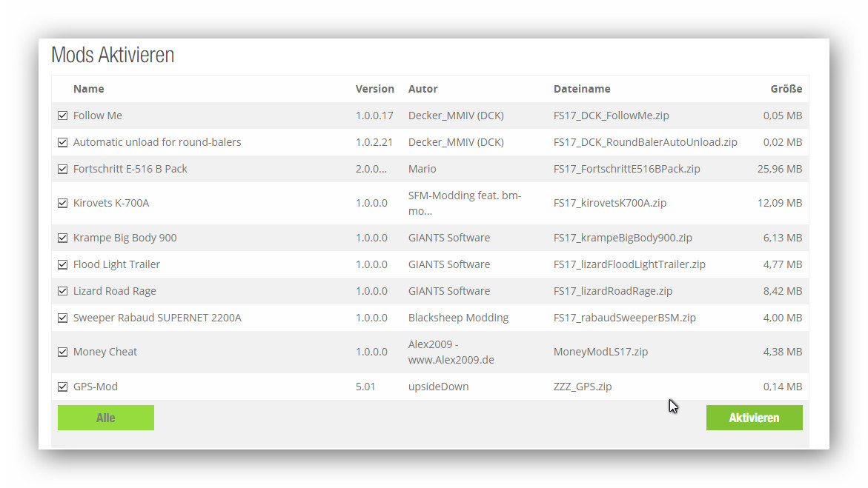
Task: Toggle Automatic unload for round-balers checkbox
Action: (63, 142)
